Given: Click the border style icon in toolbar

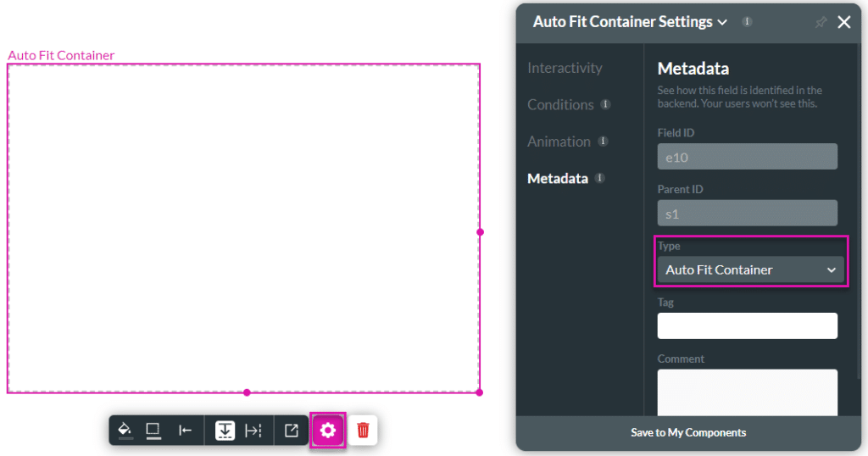Looking at the screenshot, I should [x=153, y=430].
